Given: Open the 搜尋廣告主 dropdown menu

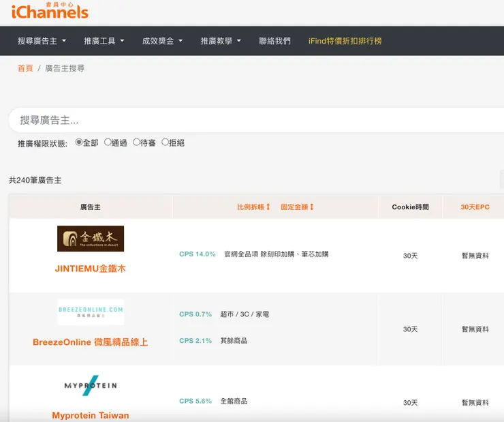Looking at the screenshot, I should point(42,41).
